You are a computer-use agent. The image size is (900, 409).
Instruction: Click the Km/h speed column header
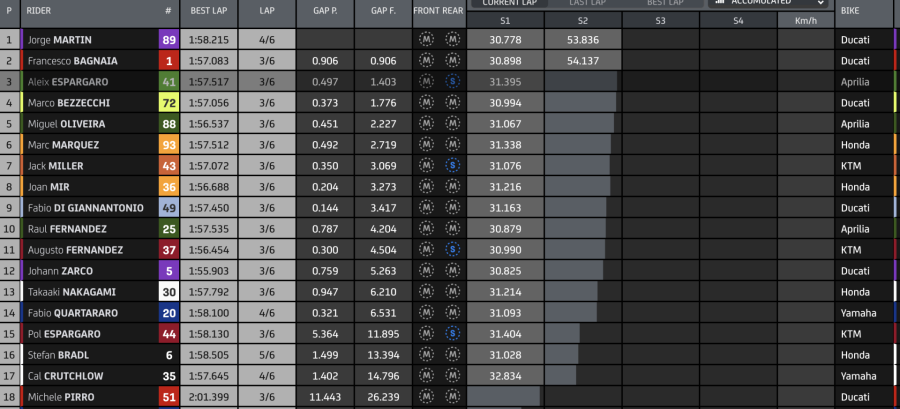[x=806, y=20]
